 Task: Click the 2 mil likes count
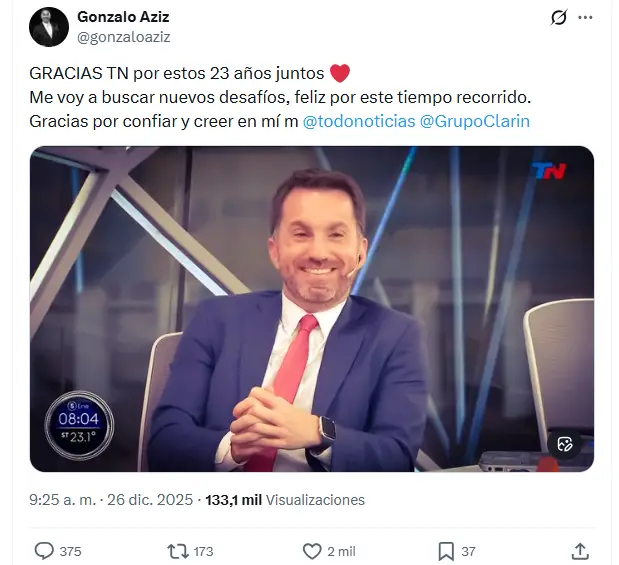coord(341,552)
